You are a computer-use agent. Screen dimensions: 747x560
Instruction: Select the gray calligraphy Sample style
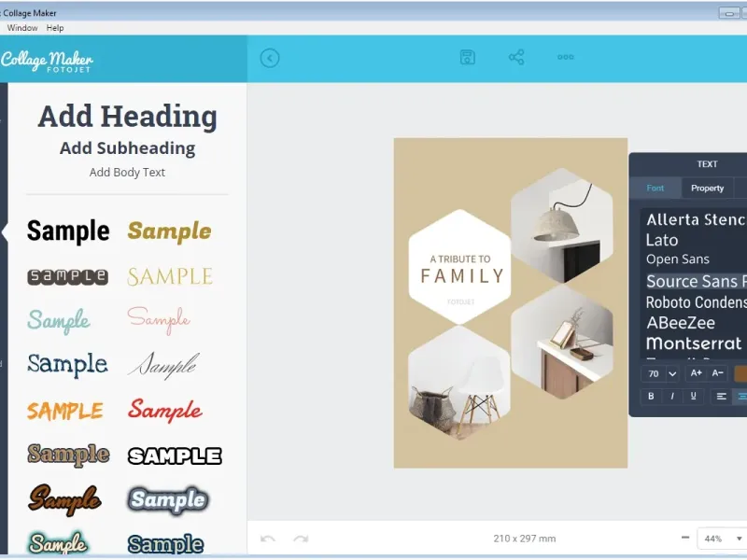[x=164, y=365]
